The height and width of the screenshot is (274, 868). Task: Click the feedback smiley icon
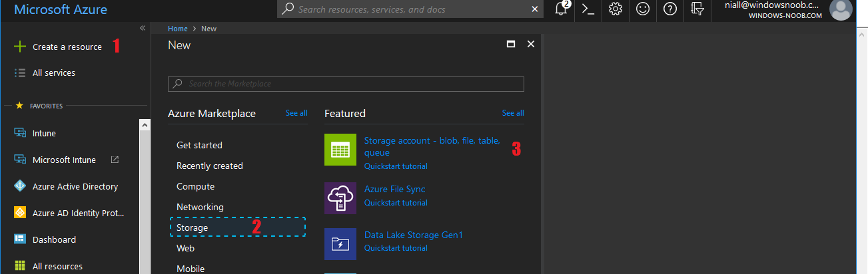tap(643, 9)
